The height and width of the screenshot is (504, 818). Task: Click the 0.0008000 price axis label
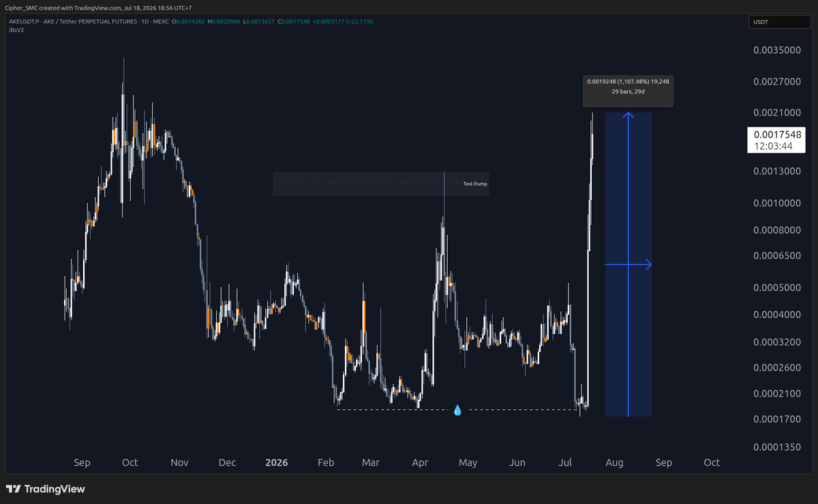point(777,230)
